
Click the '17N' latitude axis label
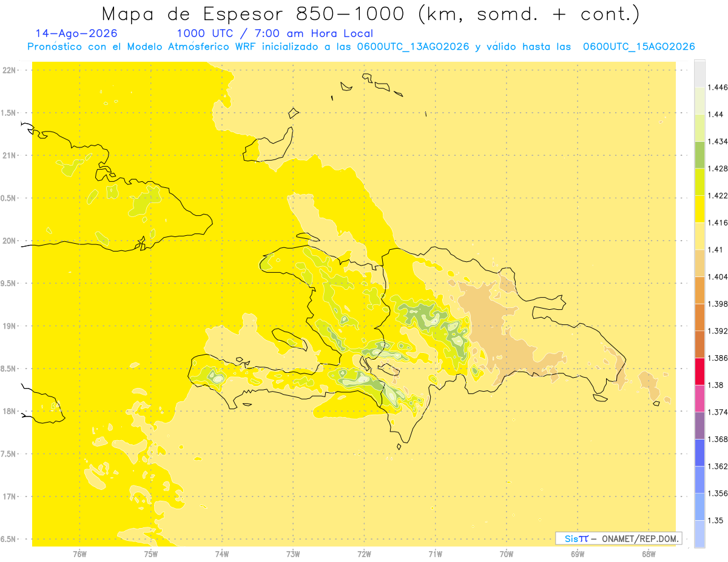(10, 497)
